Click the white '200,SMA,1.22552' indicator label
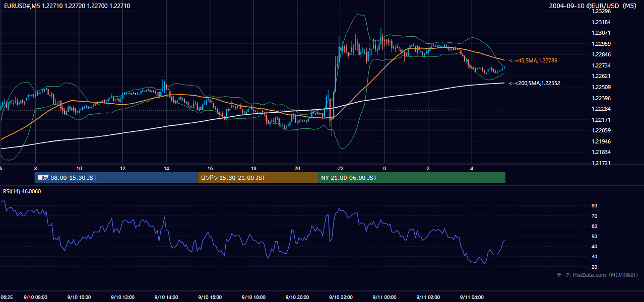Viewport: 644px width, 302px height. point(535,83)
